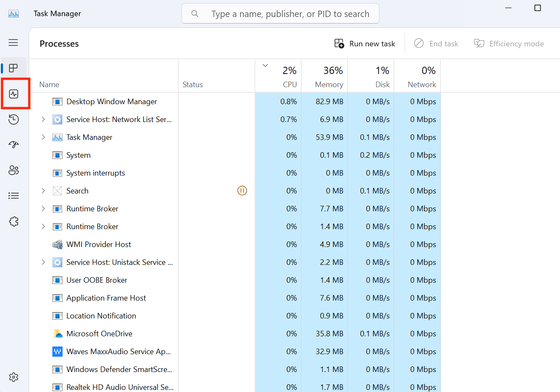The height and width of the screenshot is (392, 560).
Task: Open Task Manager Settings
Action: [x=14, y=377]
